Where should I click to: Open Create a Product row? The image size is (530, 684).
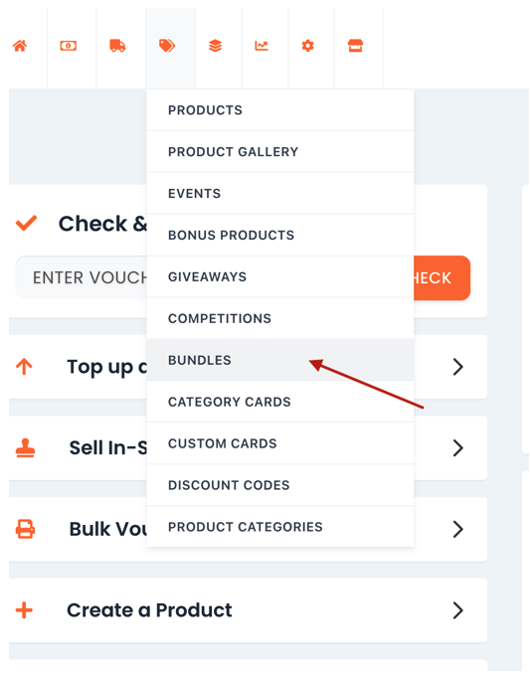click(x=248, y=610)
